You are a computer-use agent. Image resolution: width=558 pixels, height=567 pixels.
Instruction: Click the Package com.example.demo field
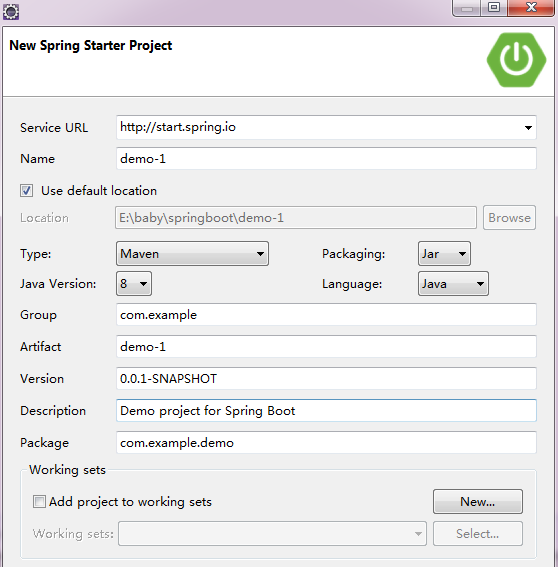pyautogui.click(x=326, y=442)
